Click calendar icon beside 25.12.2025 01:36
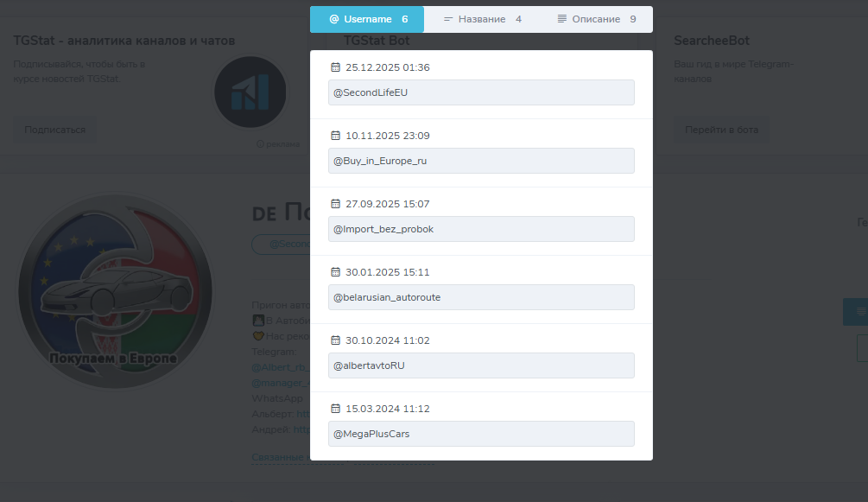 click(x=335, y=67)
